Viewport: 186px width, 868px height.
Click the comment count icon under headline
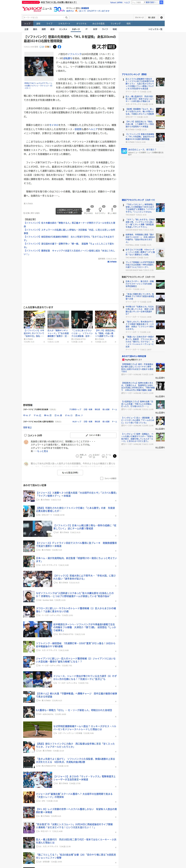tap(42, 47)
